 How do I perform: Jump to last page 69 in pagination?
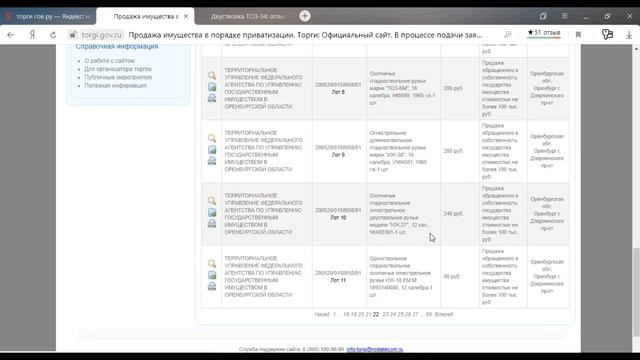(x=429, y=315)
